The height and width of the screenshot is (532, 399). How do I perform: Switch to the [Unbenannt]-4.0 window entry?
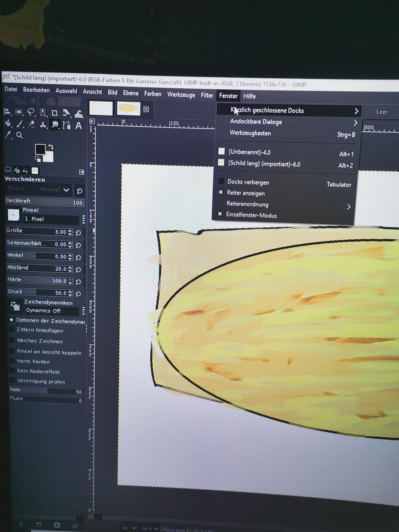[249, 152]
